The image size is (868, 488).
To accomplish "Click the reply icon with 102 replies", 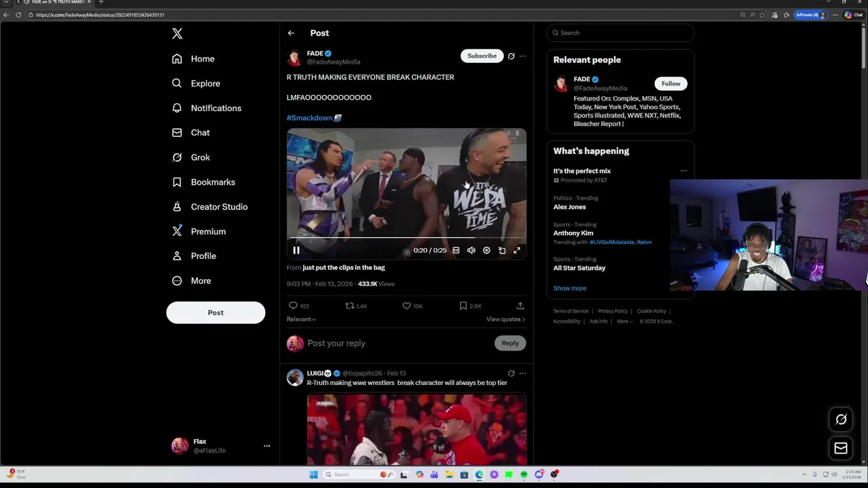I will pyautogui.click(x=299, y=306).
